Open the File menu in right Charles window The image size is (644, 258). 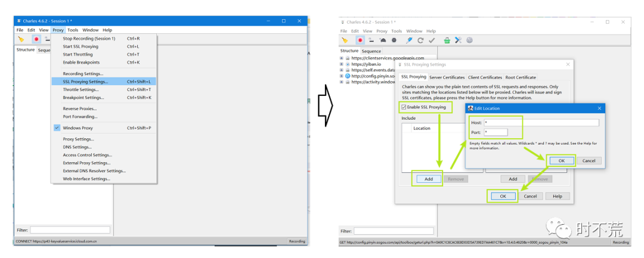(x=343, y=31)
